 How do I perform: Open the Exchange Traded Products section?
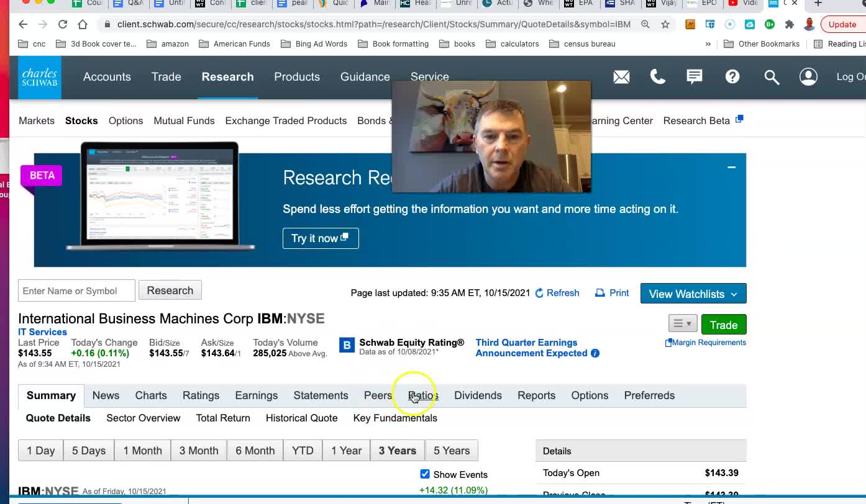286,120
